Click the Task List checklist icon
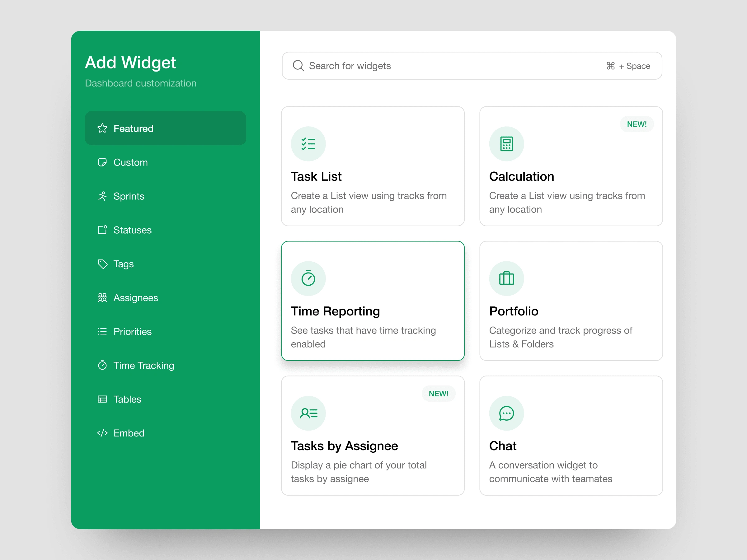This screenshot has width=747, height=560. coord(308,144)
